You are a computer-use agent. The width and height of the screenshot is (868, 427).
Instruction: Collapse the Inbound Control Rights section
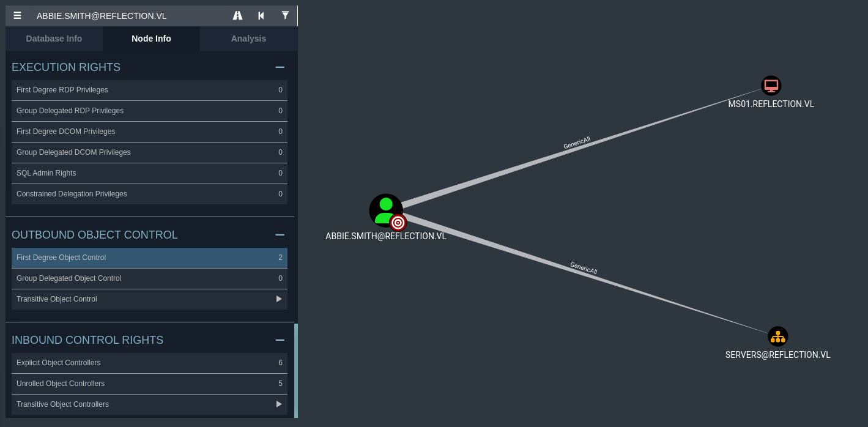click(280, 340)
